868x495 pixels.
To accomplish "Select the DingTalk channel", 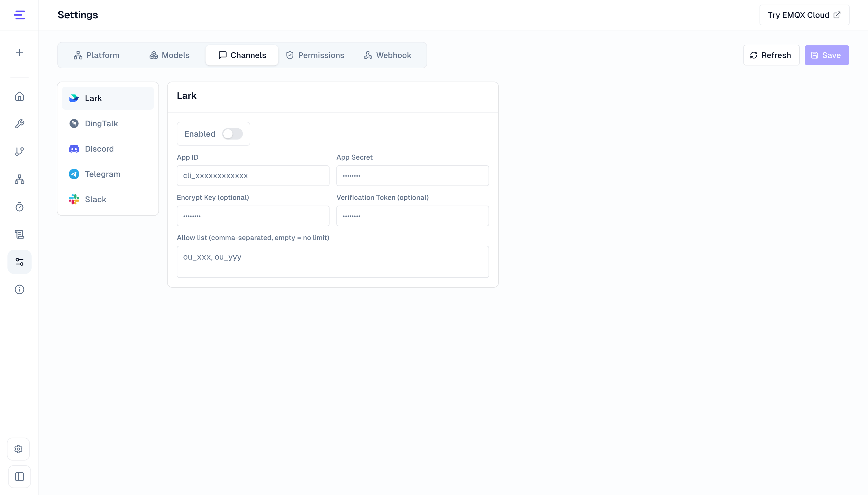I will (x=108, y=123).
